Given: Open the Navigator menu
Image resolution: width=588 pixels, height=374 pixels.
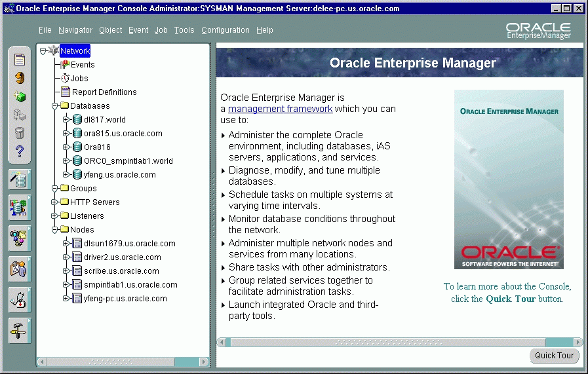Looking at the screenshot, I should pyautogui.click(x=75, y=30).
